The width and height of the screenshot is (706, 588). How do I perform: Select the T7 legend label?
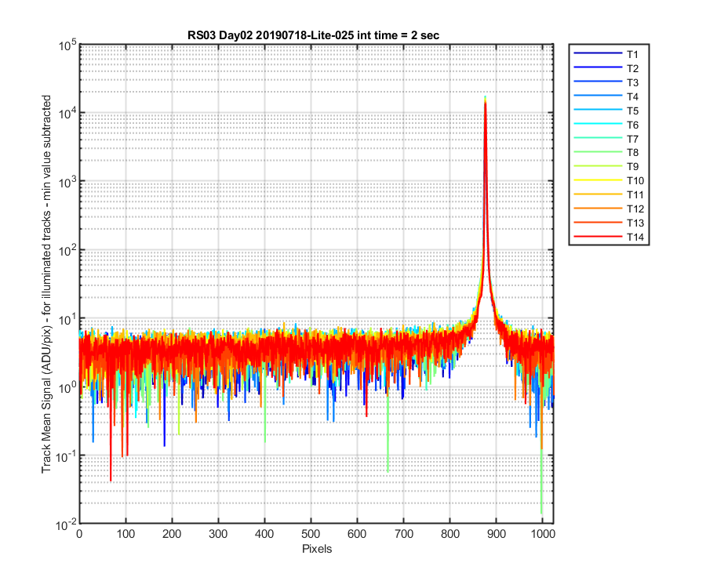click(x=632, y=139)
